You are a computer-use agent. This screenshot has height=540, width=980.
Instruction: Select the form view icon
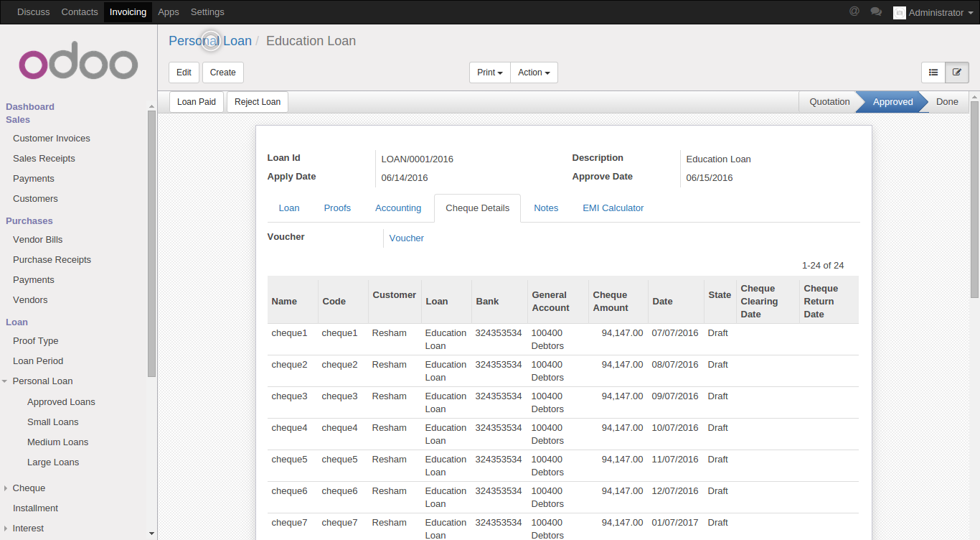point(957,73)
